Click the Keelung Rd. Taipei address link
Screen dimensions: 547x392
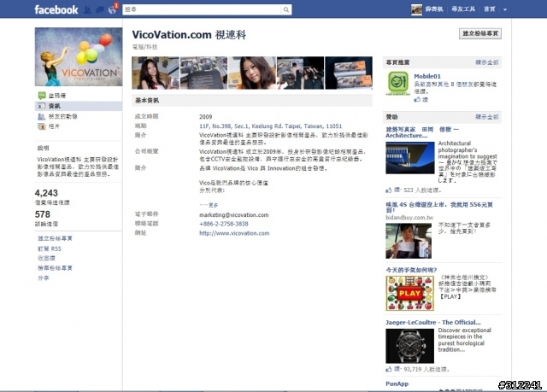coord(271,126)
